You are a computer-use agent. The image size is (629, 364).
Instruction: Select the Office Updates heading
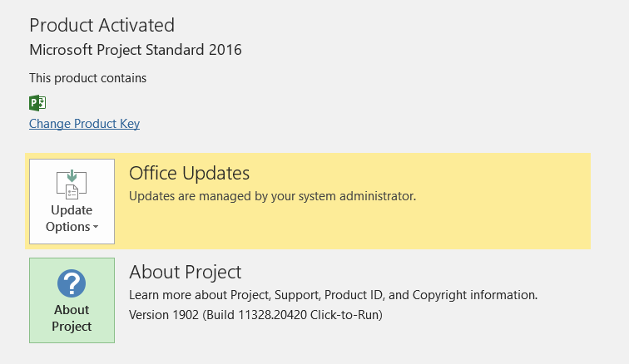click(190, 173)
